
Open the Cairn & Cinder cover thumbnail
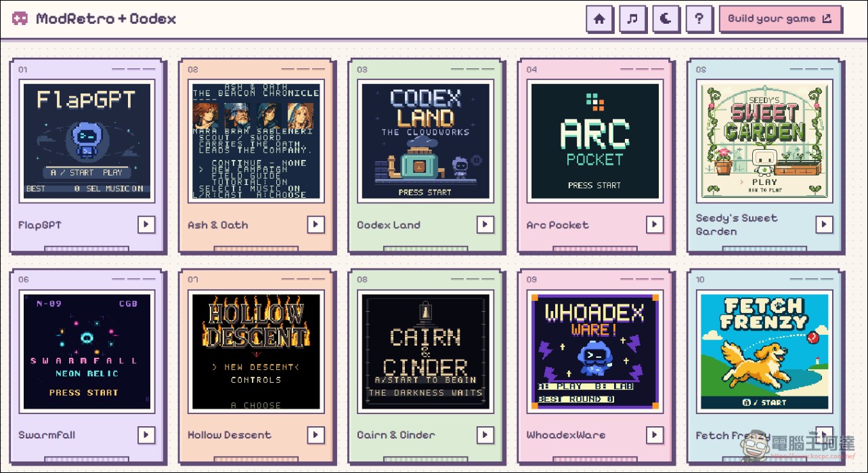pos(425,351)
